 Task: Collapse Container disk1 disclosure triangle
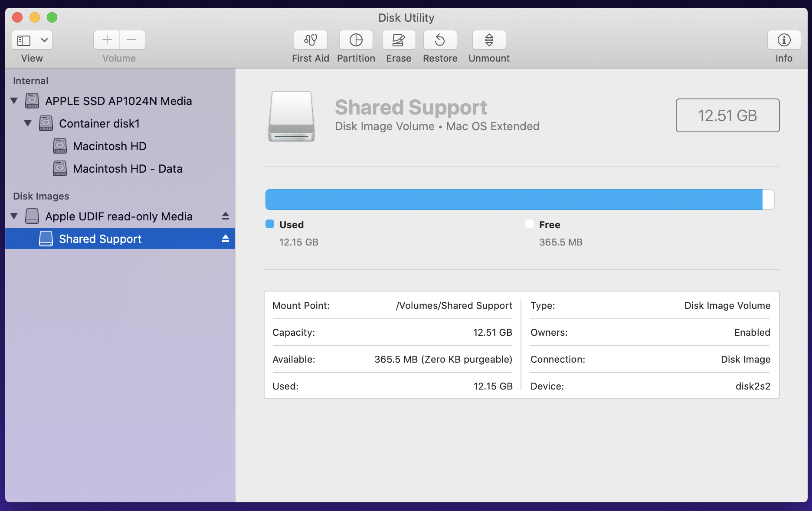point(28,123)
